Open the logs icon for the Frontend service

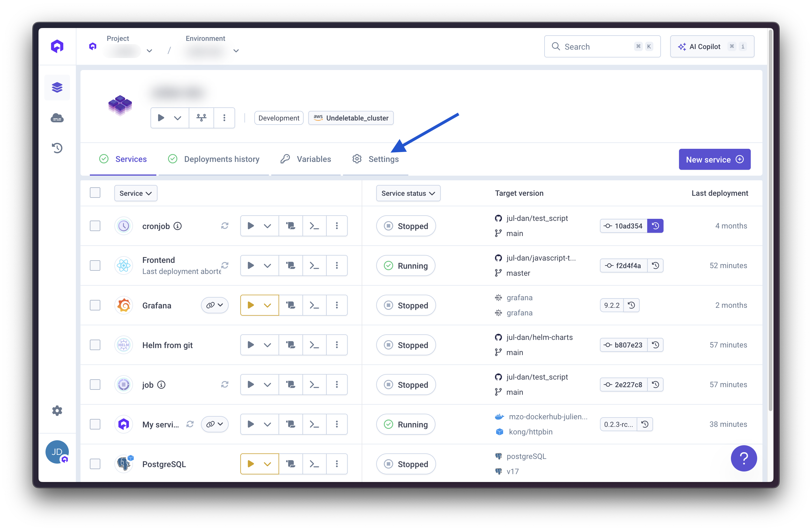[x=291, y=265]
